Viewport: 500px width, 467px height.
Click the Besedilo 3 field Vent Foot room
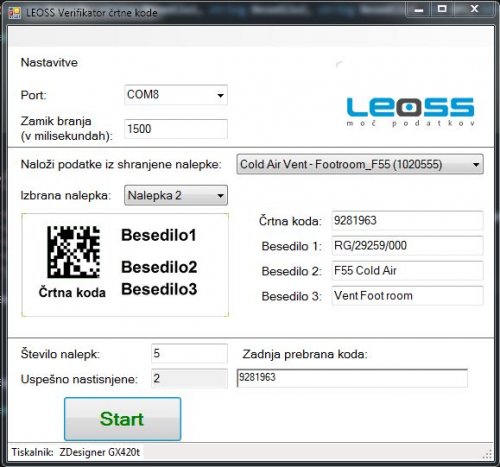pyautogui.click(x=407, y=296)
